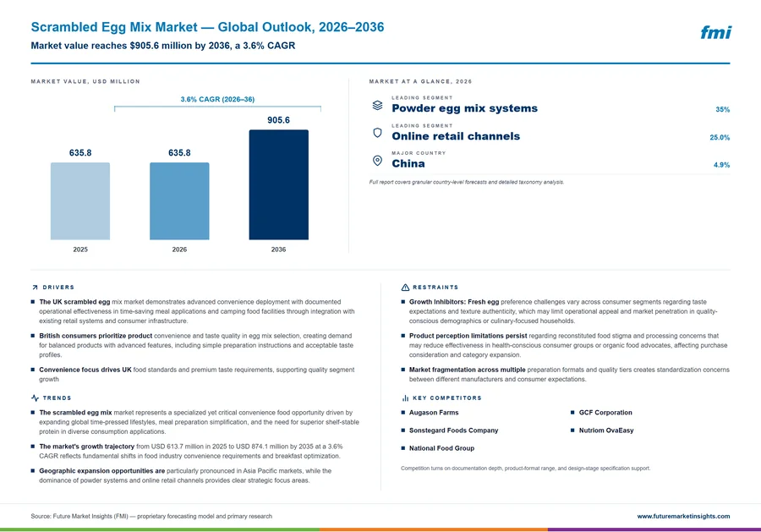
Task: Click the 25.0% value
Action: [x=720, y=137]
